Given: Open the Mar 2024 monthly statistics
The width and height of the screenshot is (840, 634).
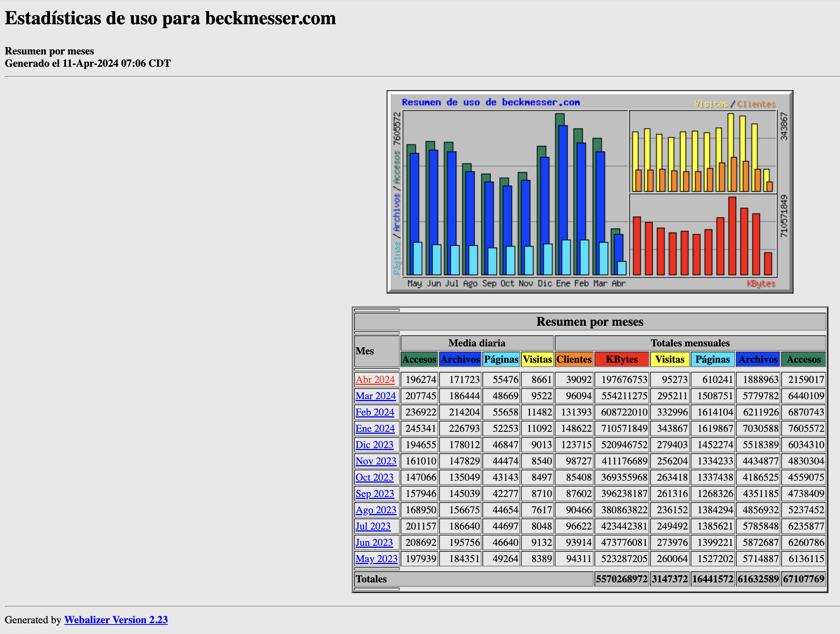Looking at the screenshot, I should [375, 396].
